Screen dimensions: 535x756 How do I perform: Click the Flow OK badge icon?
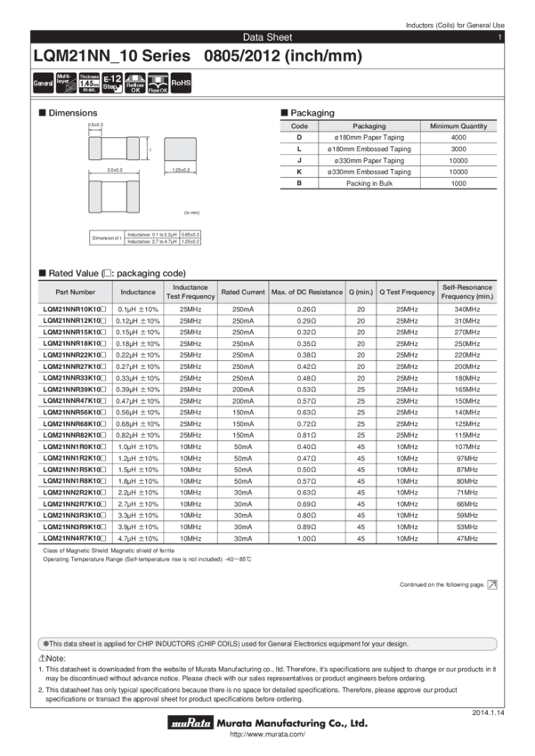point(158,83)
